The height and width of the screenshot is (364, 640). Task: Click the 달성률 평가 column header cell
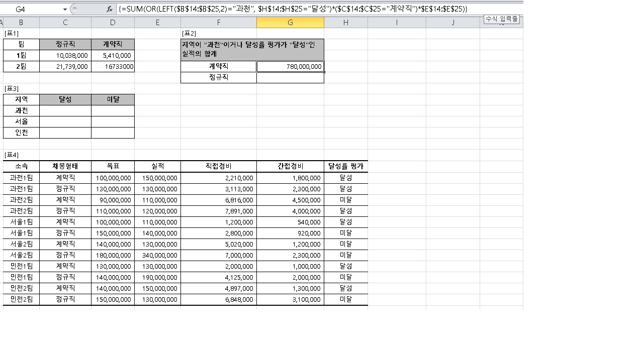[345, 166]
